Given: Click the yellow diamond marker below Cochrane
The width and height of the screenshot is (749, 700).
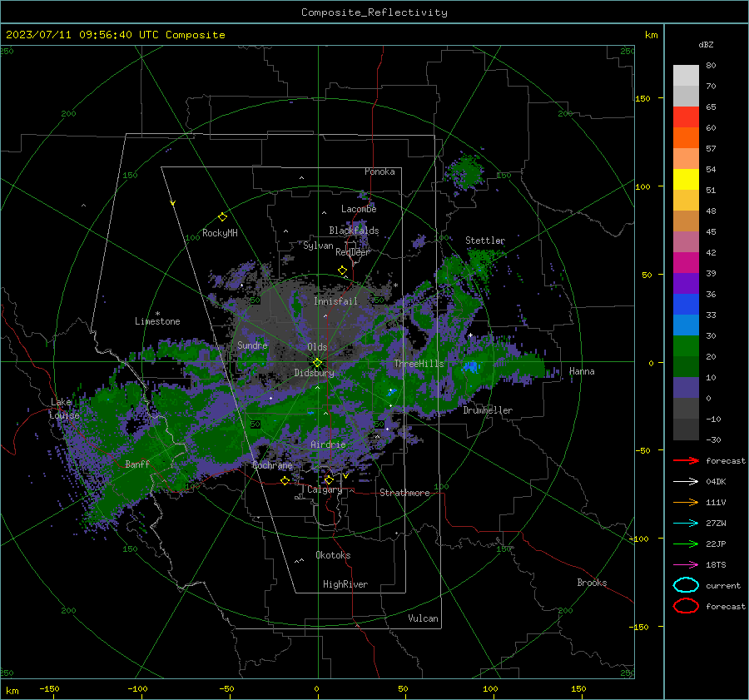Looking at the screenshot, I should (x=285, y=480).
